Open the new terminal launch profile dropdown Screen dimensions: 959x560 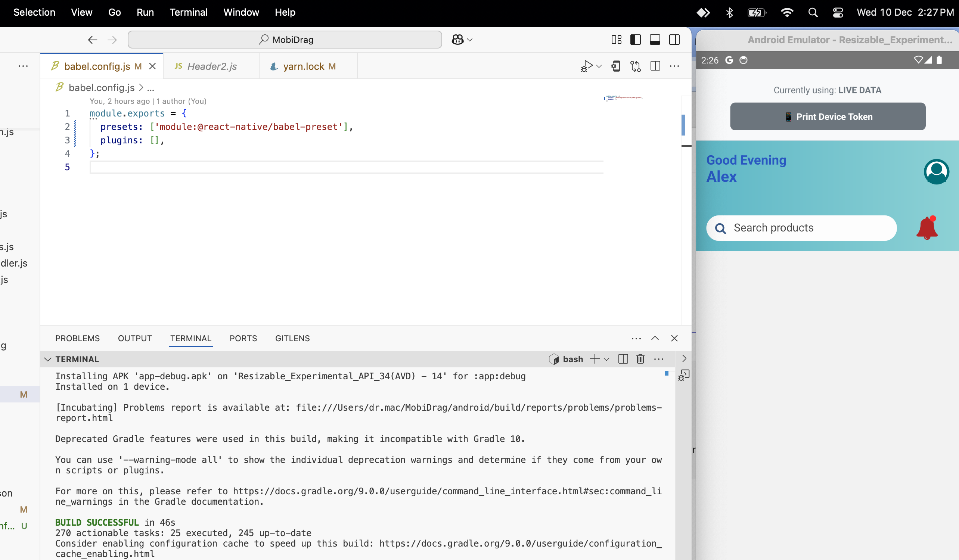607,359
